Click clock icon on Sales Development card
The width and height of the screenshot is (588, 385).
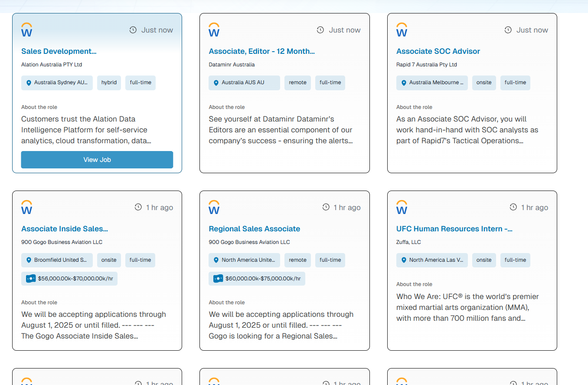point(133,30)
